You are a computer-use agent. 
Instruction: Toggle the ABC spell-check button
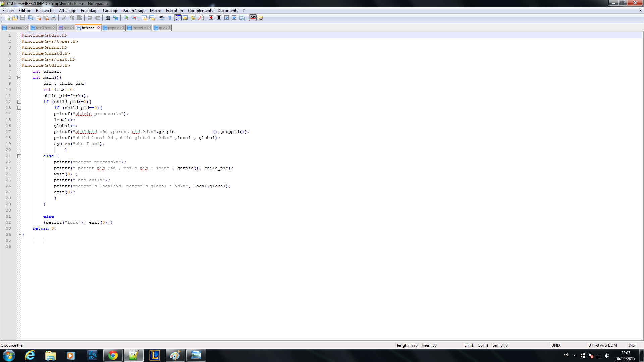click(253, 18)
